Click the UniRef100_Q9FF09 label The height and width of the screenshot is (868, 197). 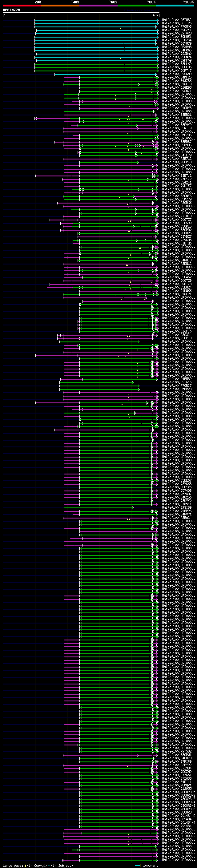177,61
